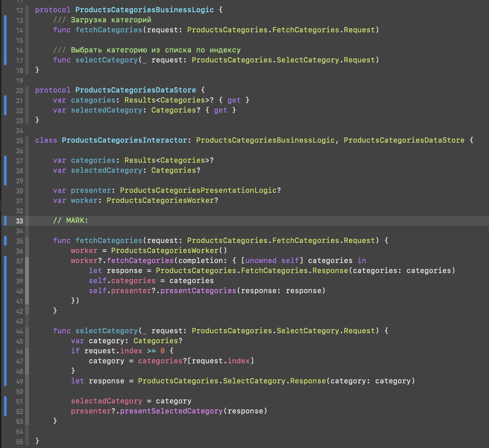Click 'selectedCategory' assignment on line 51
Screen dimensions: 489x448
pos(107,401)
